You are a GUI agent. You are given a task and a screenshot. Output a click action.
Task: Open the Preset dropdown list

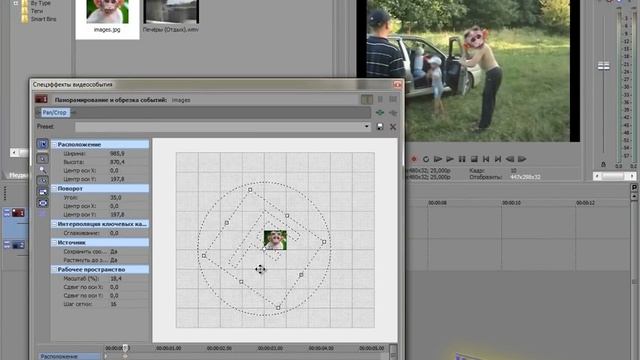click(367, 127)
